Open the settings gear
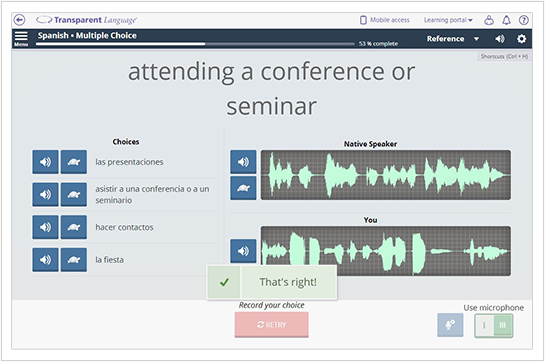Screen dimensions: 546x363 521,39
